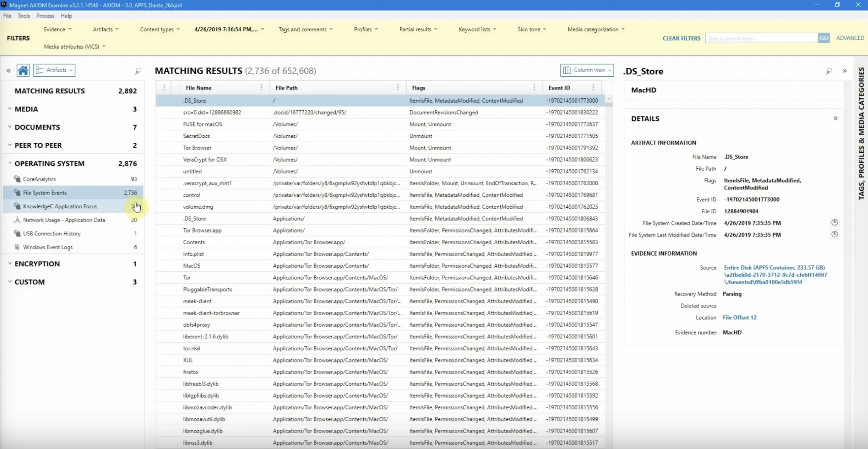This screenshot has height=449, width=868.
Task: Collapse the left pane with double-chevron icon
Action: [8, 71]
